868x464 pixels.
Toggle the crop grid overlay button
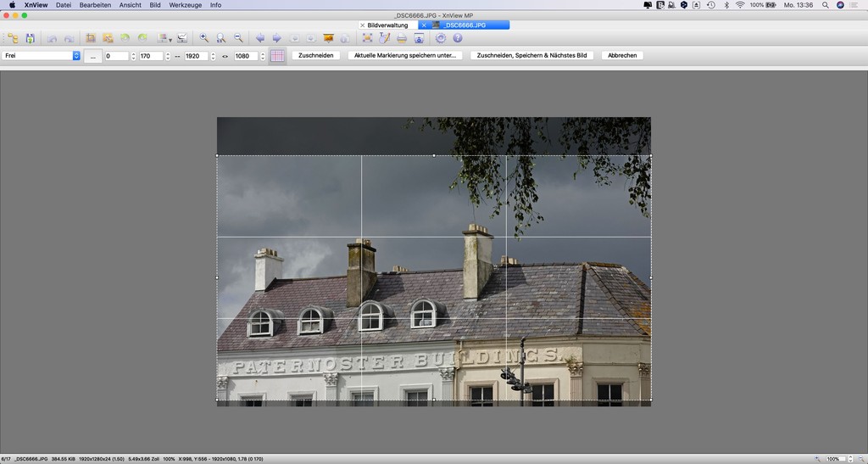(277, 56)
